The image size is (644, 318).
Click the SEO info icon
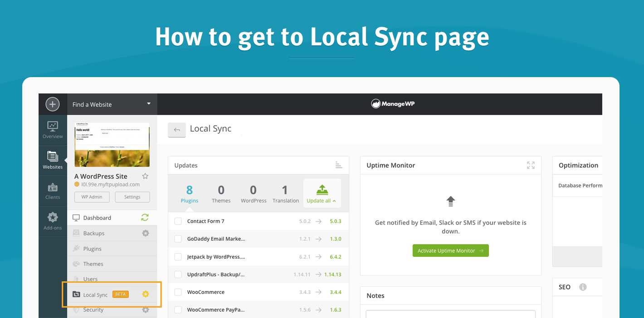583,287
